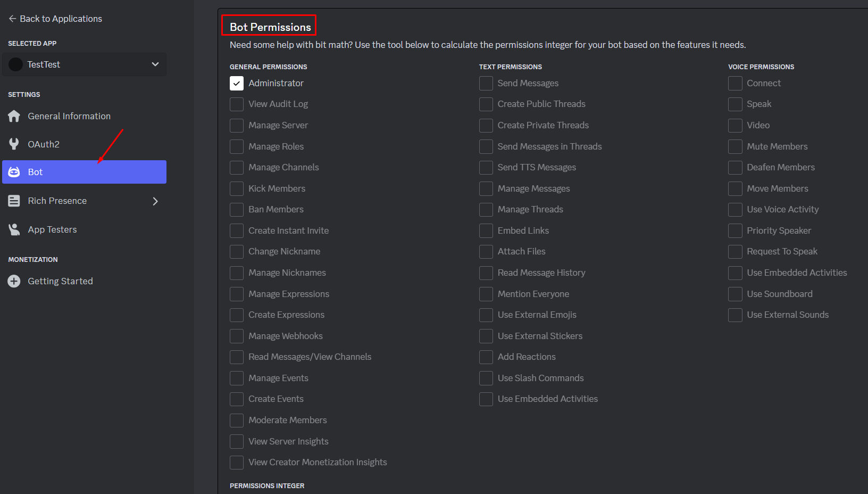This screenshot has width=868, height=494.
Task: Click the App Testers person icon
Action: (x=14, y=229)
